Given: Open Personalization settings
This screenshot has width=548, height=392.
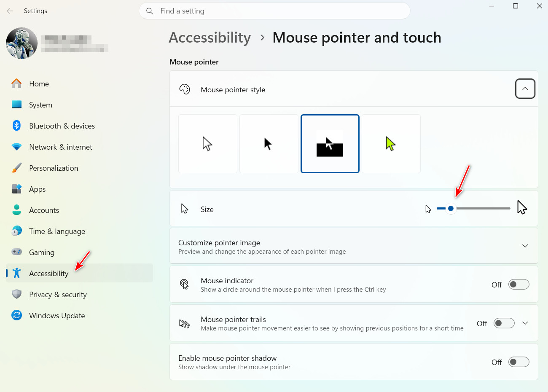Looking at the screenshot, I should [79, 168].
